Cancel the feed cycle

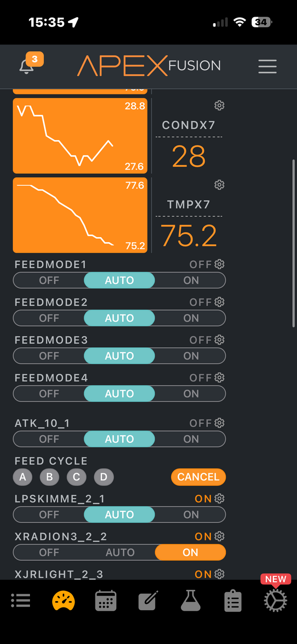pos(198,477)
